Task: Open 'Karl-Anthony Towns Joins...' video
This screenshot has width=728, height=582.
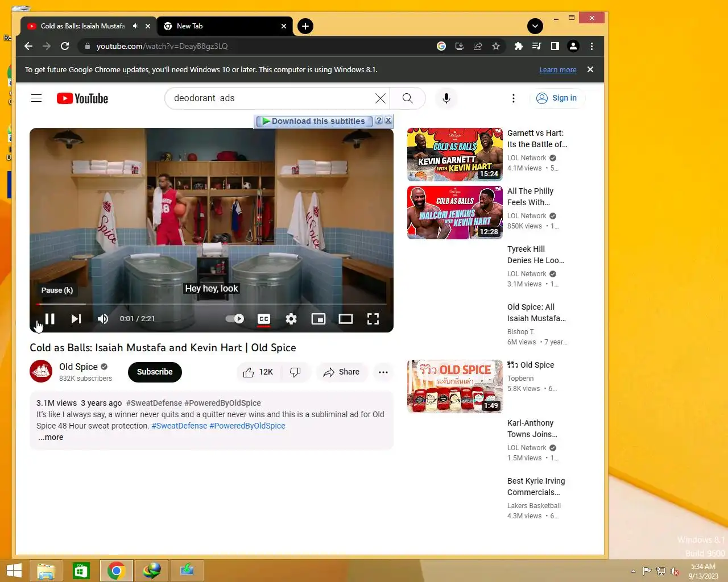Action: [532, 429]
